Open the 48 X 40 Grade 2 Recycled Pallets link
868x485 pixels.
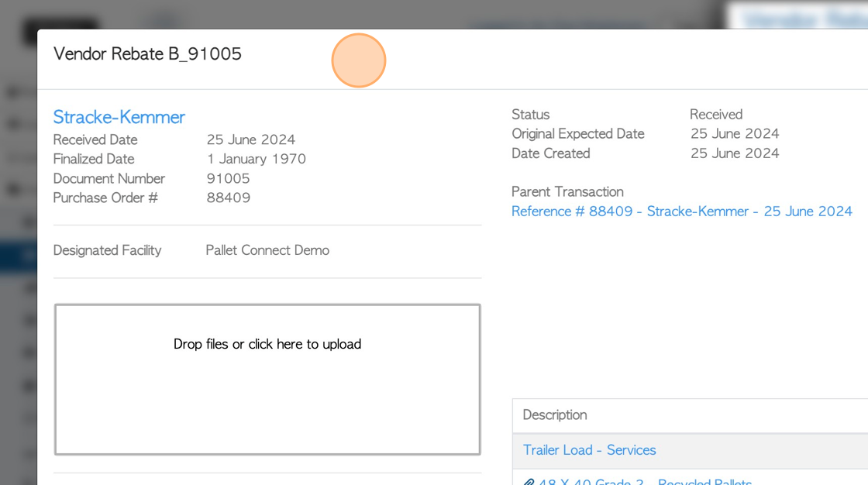[645, 481]
